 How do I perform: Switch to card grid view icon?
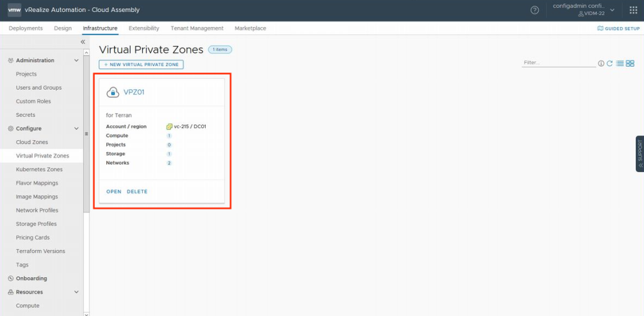click(630, 63)
